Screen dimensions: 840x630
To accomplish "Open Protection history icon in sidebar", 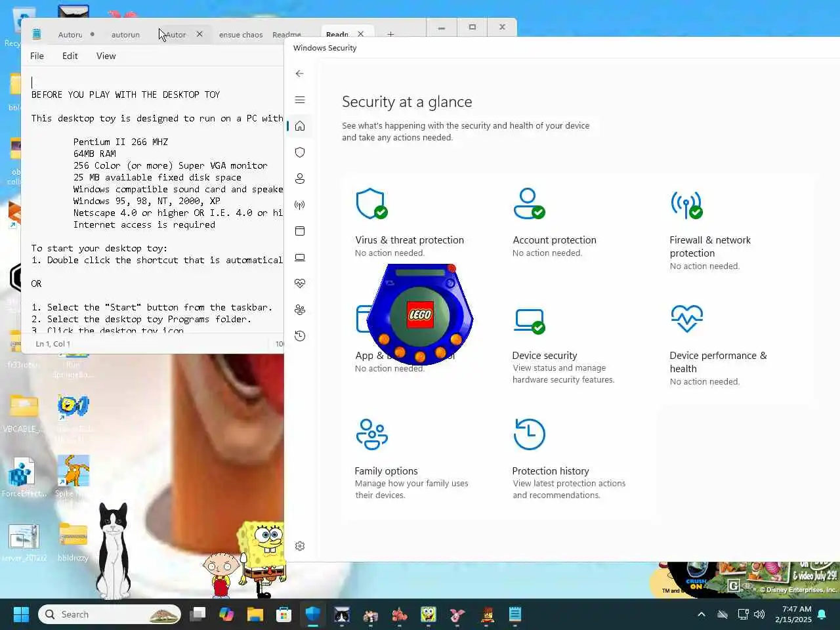I will tap(300, 336).
